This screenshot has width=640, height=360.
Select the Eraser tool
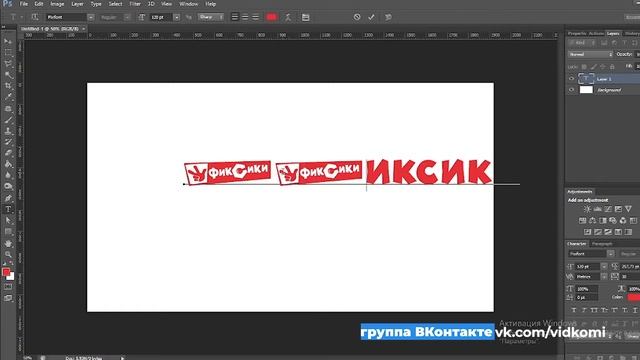[x=8, y=153]
